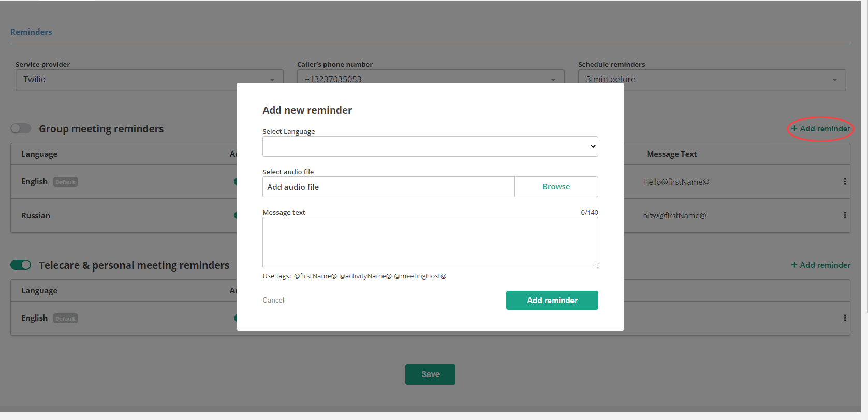This screenshot has width=868, height=420.
Task: Click the circled Add reminder link for group meetings
Action: coord(820,129)
